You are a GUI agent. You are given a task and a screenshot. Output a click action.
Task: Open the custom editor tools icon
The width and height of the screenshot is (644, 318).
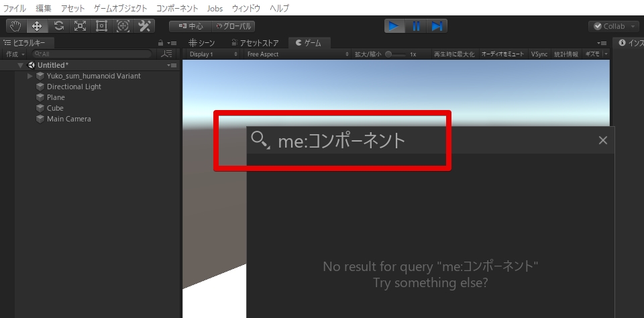click(144, 26)
